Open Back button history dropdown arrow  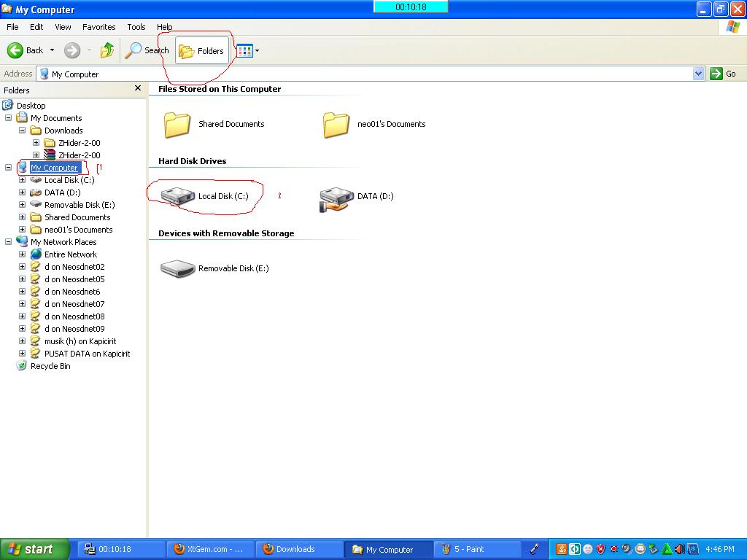click(52, 50)
